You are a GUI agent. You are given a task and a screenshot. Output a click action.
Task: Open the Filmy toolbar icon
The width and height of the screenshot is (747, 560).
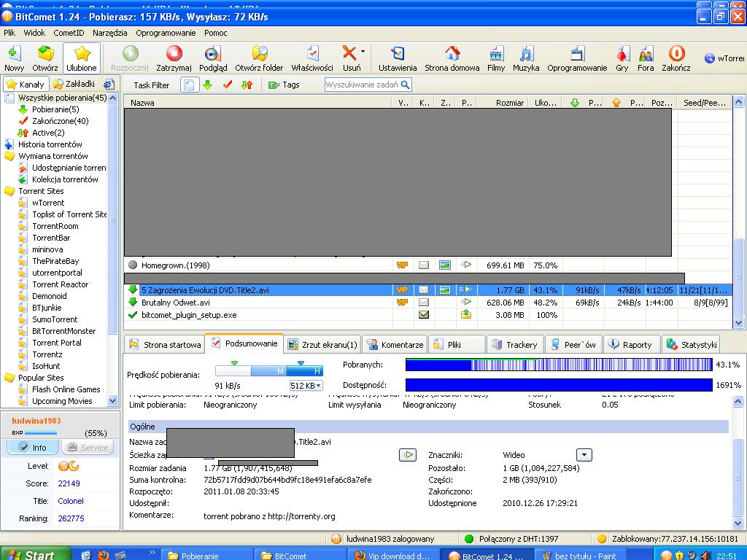(496, 58)
